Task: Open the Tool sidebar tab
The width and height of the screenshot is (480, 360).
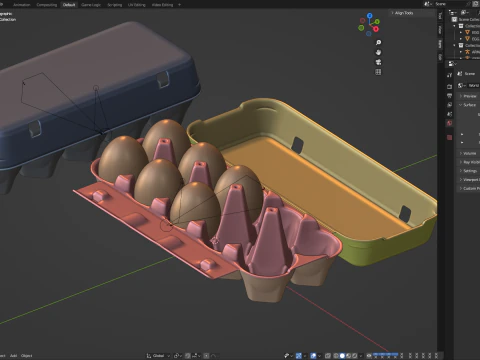Action: pos(440,15)
